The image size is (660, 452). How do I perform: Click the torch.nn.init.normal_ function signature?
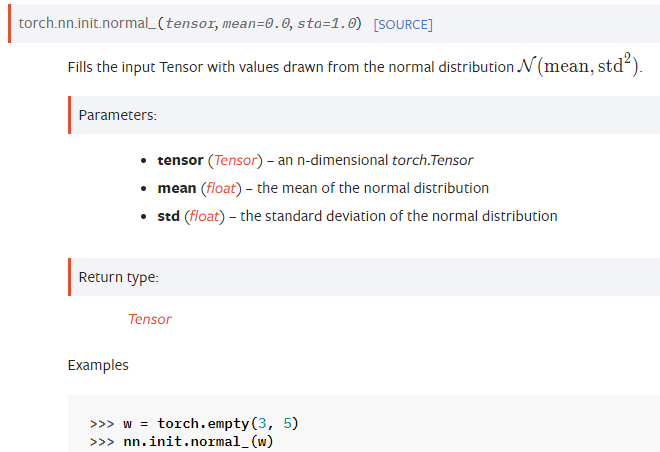[x=190, y=23]
